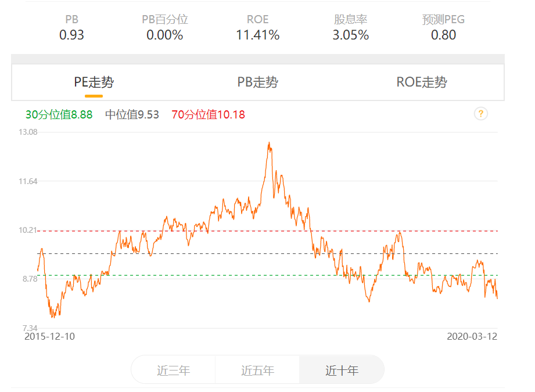This screenshot has width=535, height=392.
Task: Click the 预测PEG value 0.80
Action: click(444, 35)
